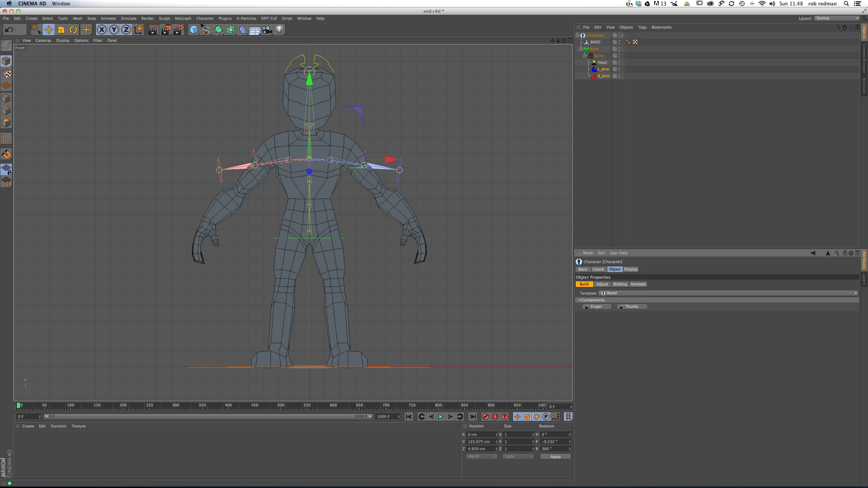Activate the Rotate tool in the top toolbar
This screenshot has height=488, width=868.
73,30
